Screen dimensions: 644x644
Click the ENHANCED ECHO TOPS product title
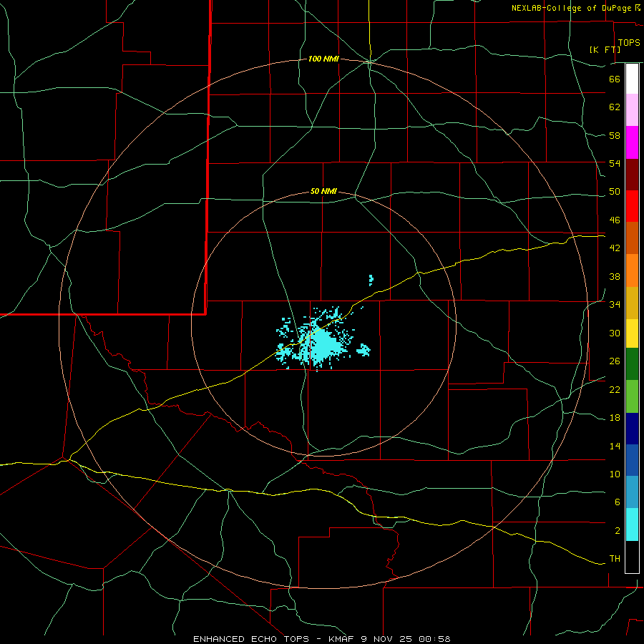(251, 639)
